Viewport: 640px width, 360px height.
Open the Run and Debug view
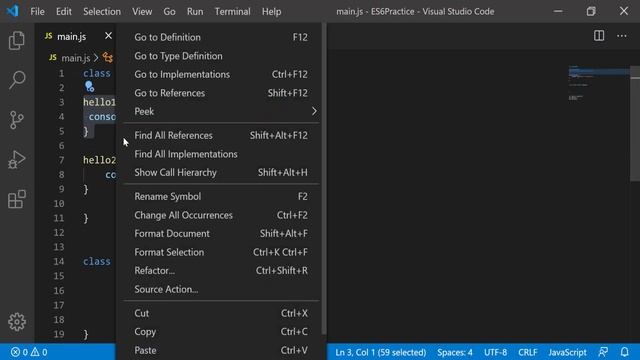pyautogui.click(x=17, y=160)
